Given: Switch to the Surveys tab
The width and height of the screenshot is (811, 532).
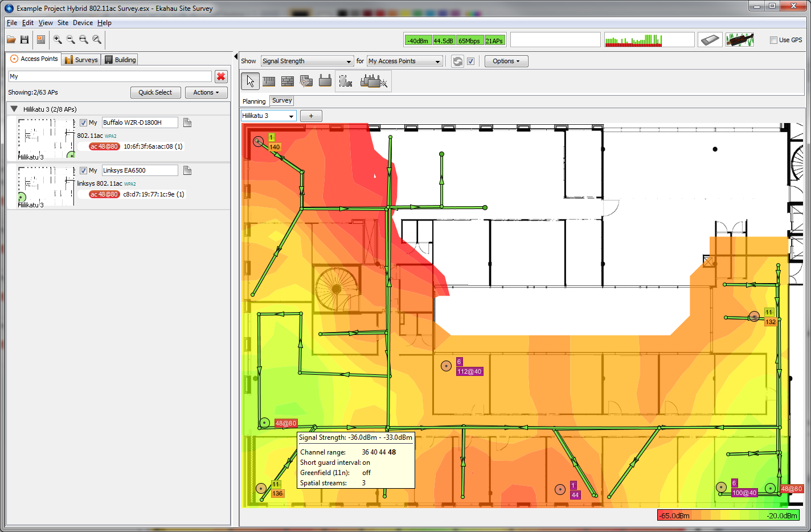Looking at the screenshot, I should 81,59.
